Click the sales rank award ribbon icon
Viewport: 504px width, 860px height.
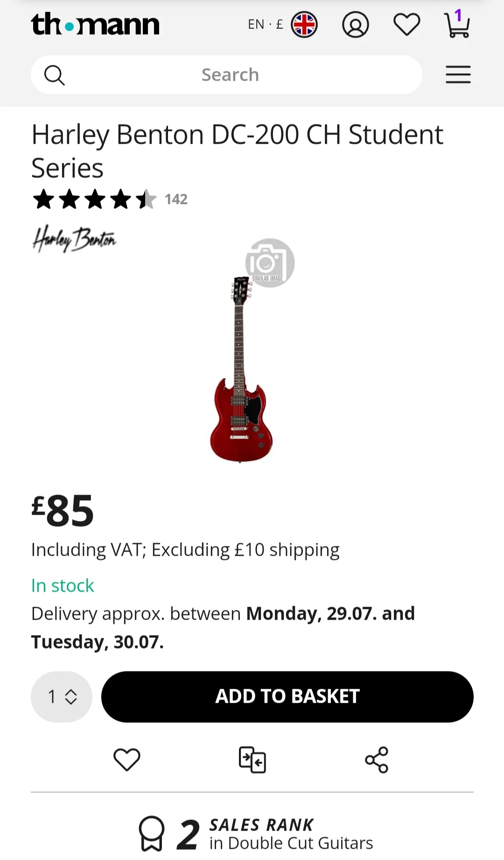[152, 833]
